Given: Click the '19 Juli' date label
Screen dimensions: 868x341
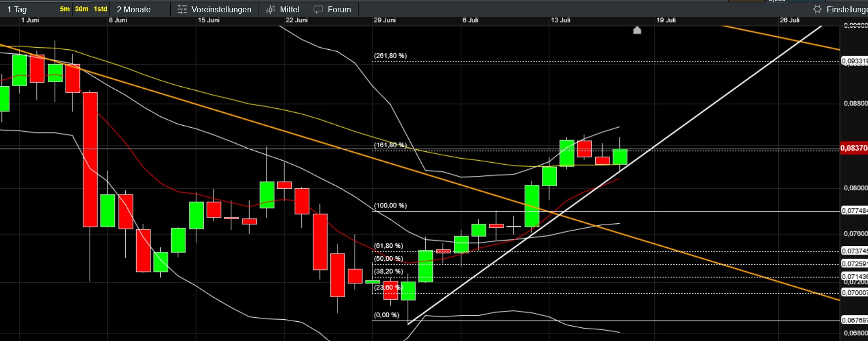Looking at the screenshot, I should pos(666,20).
